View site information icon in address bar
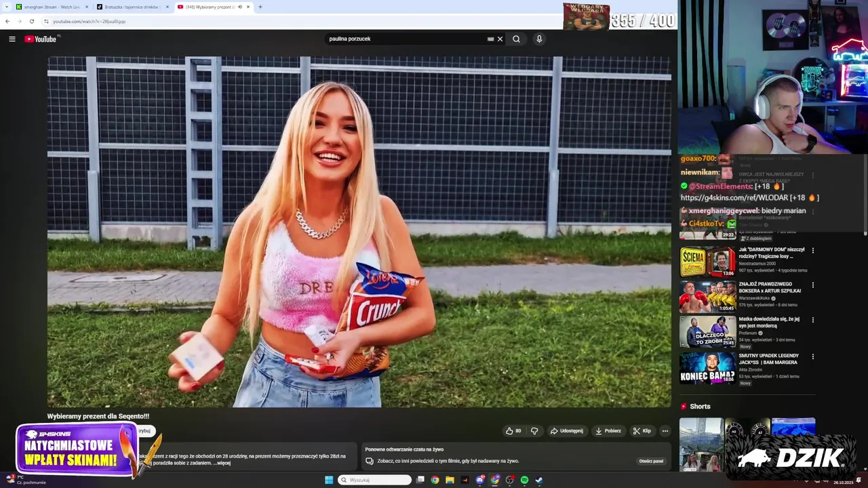The height and width of the screenshot is (488, 868). point(46,21)
